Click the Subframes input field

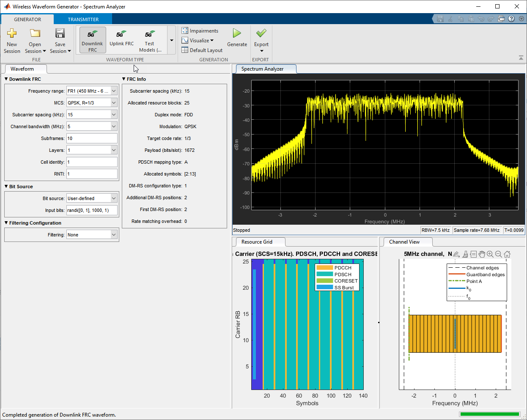[x=92, y=138]
